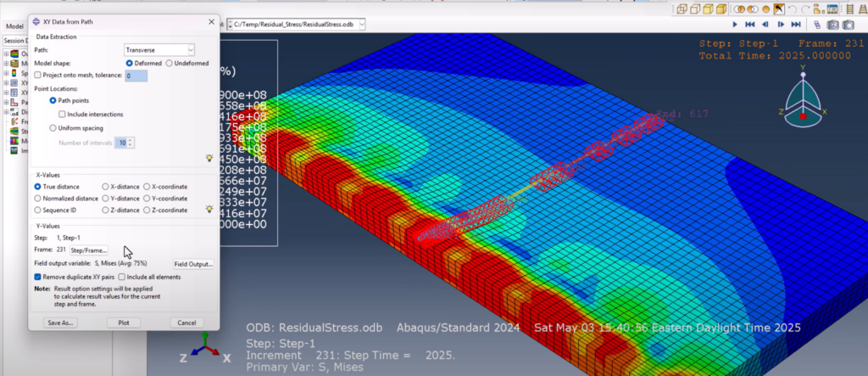868x376 pixels.
Task: Click the replace display group circles icon
Action: coord(739,8)
